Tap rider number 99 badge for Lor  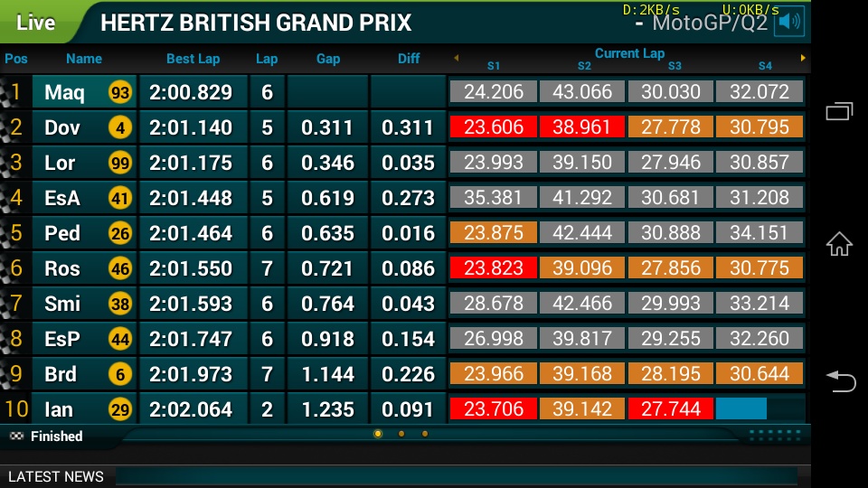119,163
